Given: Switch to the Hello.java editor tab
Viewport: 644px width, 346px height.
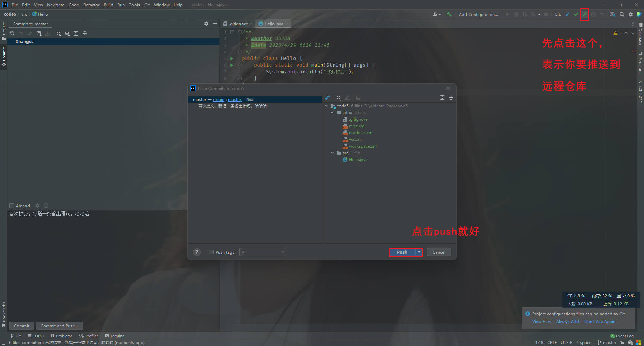Looking at the screenshot, I should coord(274,24).
